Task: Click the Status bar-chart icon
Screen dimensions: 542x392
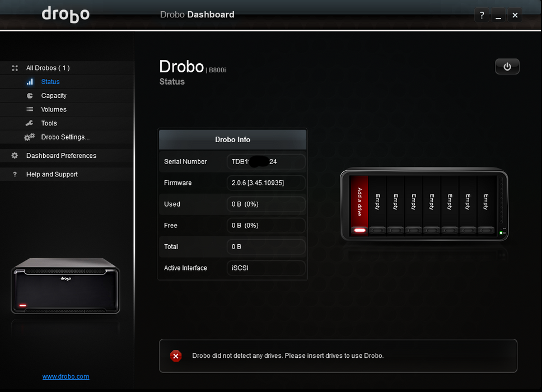Action: point(30,82)
